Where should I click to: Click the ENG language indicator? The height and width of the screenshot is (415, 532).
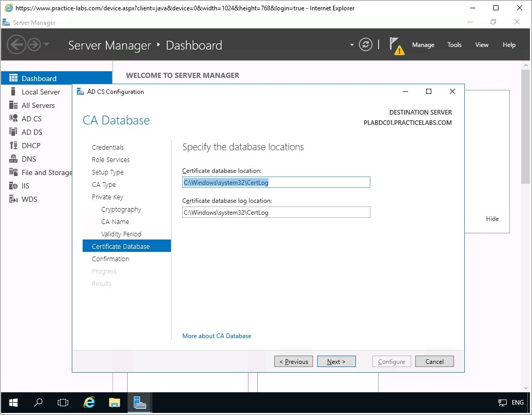(x=518, y=403)
